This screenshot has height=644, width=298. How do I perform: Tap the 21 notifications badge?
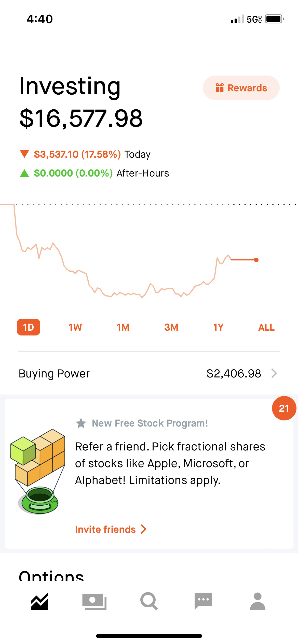point(284,408)
